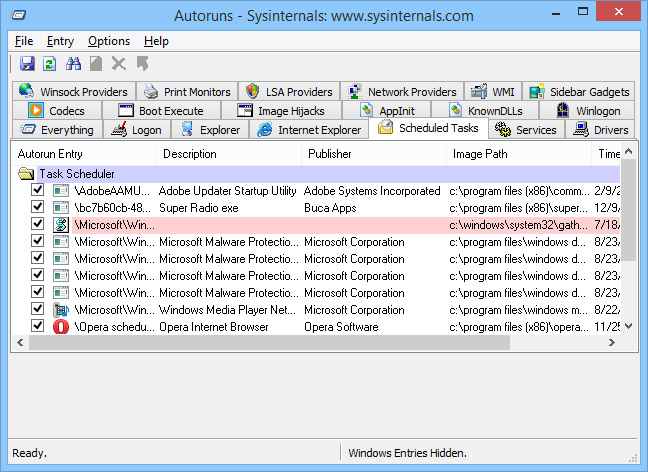Click the Delete X toolbar icon

tap(119, 64)
